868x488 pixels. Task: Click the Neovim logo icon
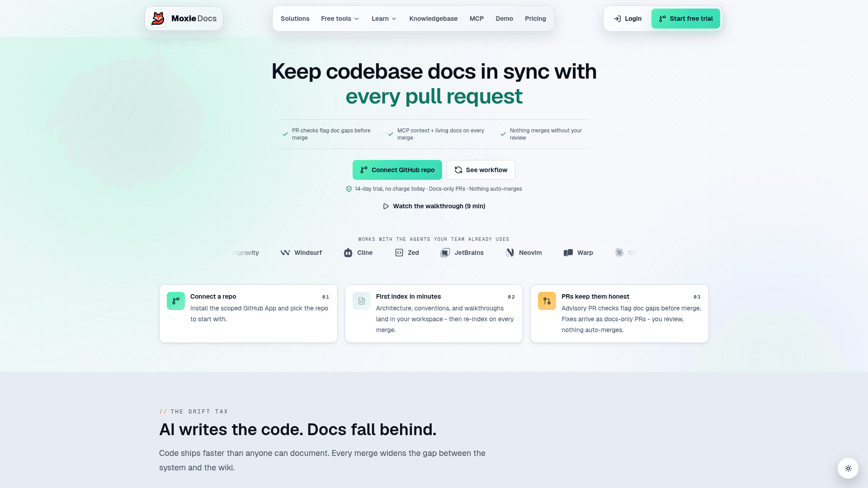[x=510, y=253]
